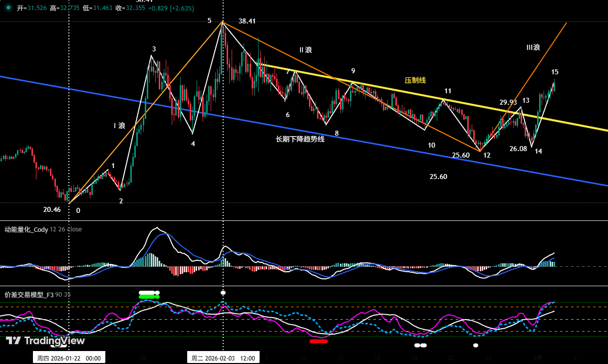Select the 周二 2026-02-03 date label
The image size is (608, 364).
coord(224,358)
